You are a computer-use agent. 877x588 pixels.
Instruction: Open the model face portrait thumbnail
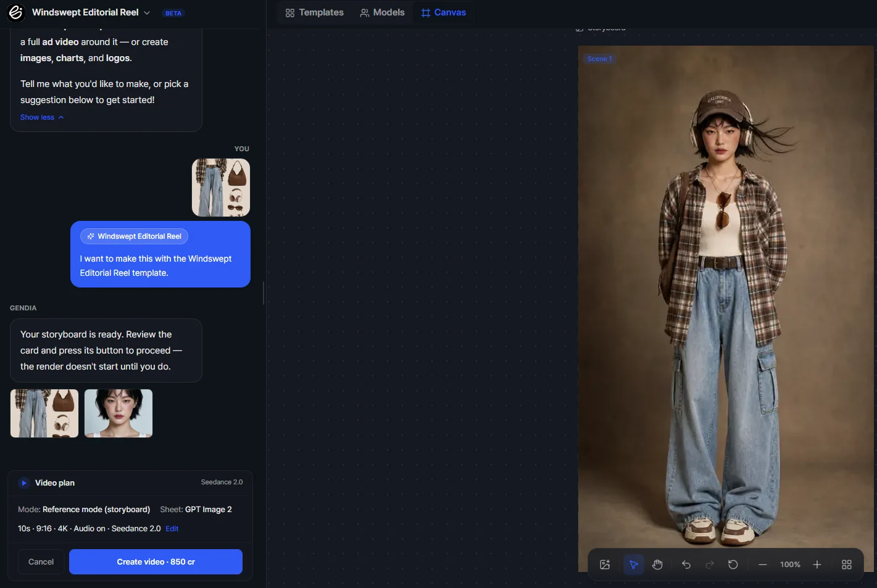[118, 413]
